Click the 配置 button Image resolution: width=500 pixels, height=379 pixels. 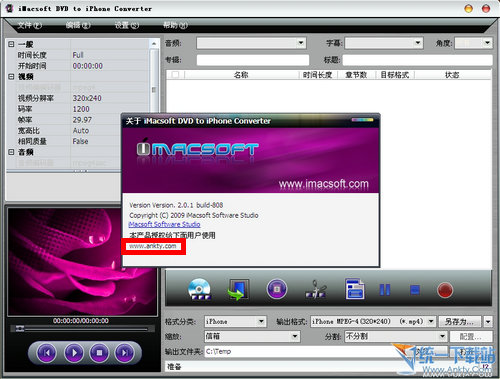[471, 336]
